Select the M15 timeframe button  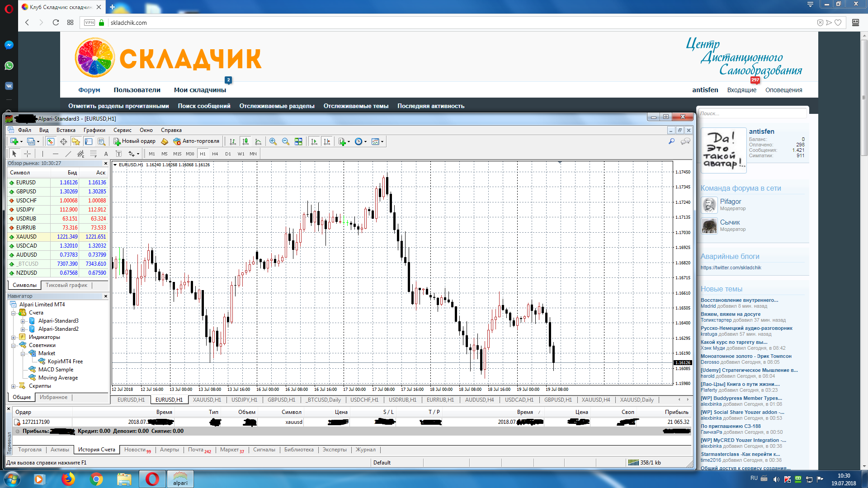point(177,154)
